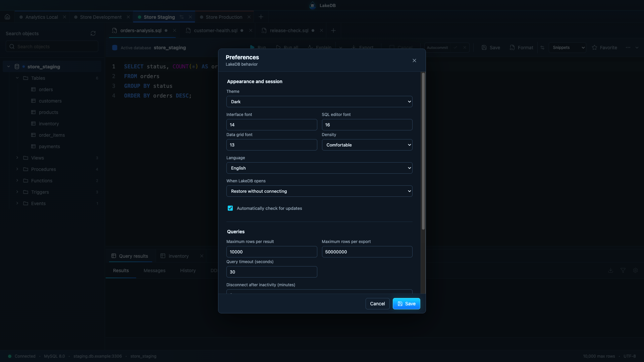Click the Run all toolbar button
The height and width of the screenshot is (362, 644).
coord(287,48)
